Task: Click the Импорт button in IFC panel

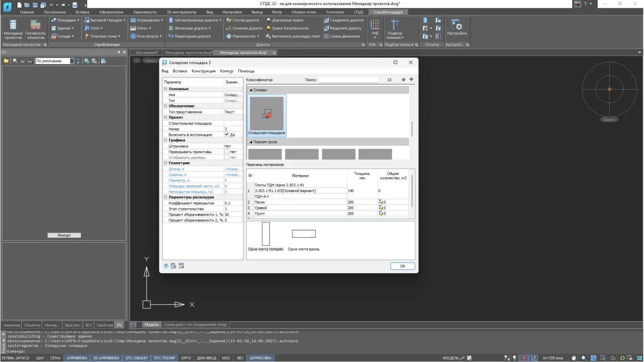Action: (x=64, y=235)
